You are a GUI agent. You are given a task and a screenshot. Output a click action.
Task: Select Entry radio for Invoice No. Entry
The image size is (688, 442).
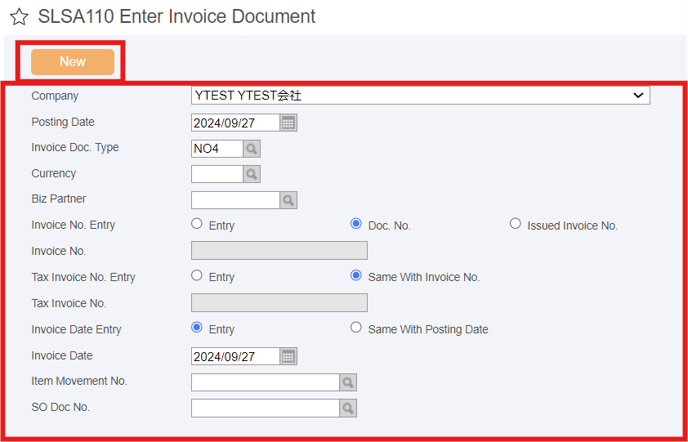point(197,224)
